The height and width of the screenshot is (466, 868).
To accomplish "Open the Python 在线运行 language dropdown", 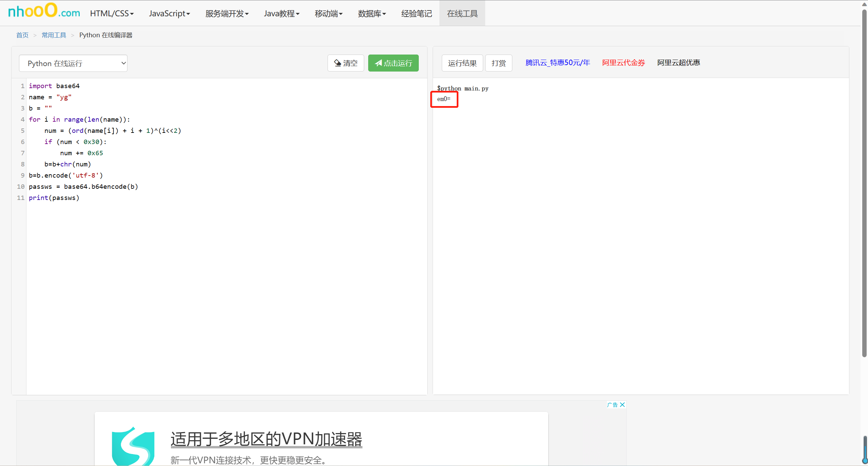I will pyautogui.click(x=73, y=63).
